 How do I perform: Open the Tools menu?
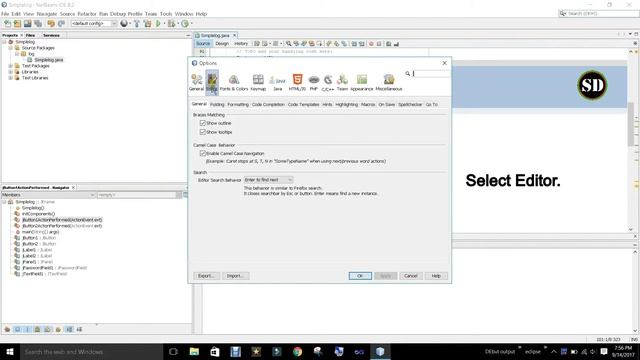pyautogui.click(x=166, y=14)
